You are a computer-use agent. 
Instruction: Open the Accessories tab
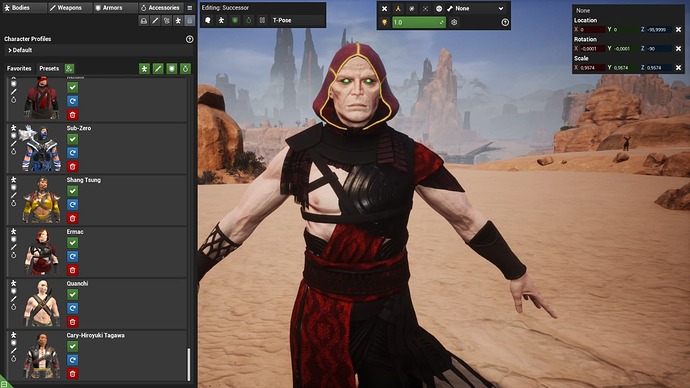[161, 7]
